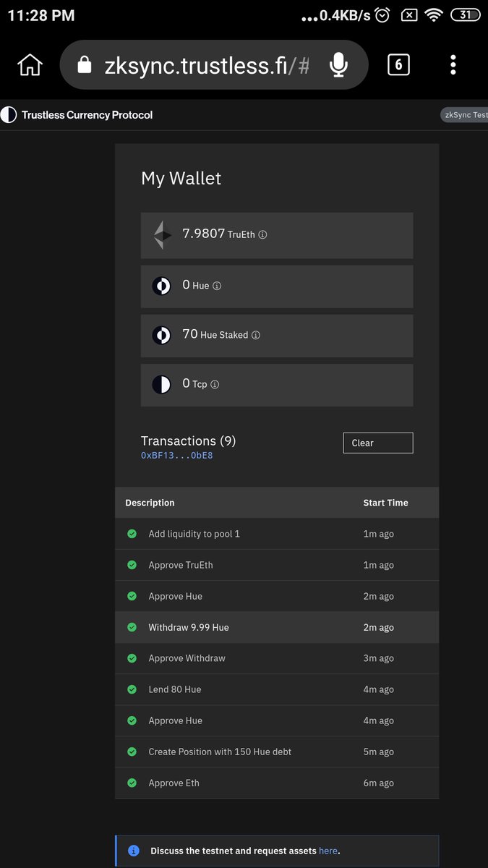488x868 pixels.
Task: Click the Start Time column header
Action: click(385, 503)
